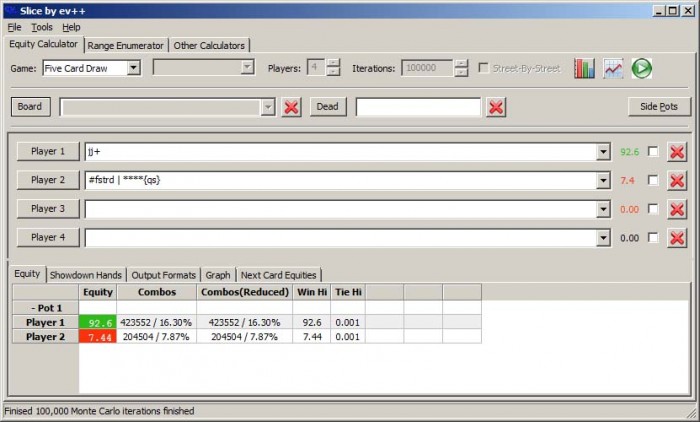Click the Slice app icon in title bar
The height and width of the screenshot is (422, 700).
point(10,11)
